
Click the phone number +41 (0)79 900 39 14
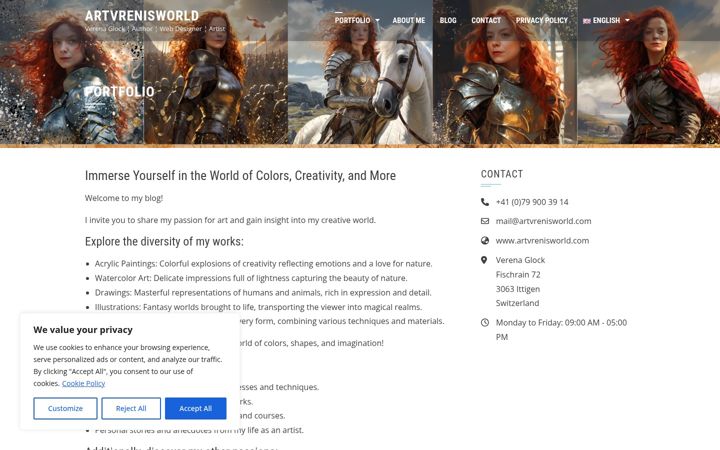532,202
